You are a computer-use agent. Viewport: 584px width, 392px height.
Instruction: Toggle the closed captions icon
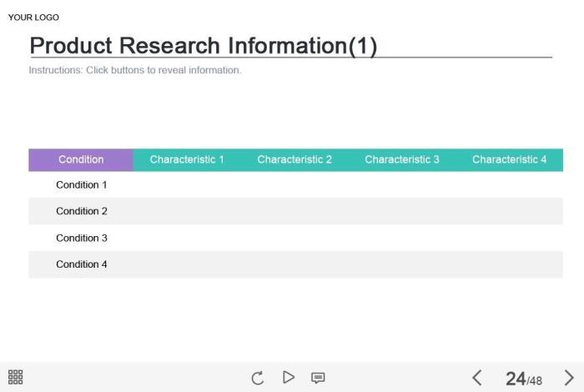tap(318, 378)
